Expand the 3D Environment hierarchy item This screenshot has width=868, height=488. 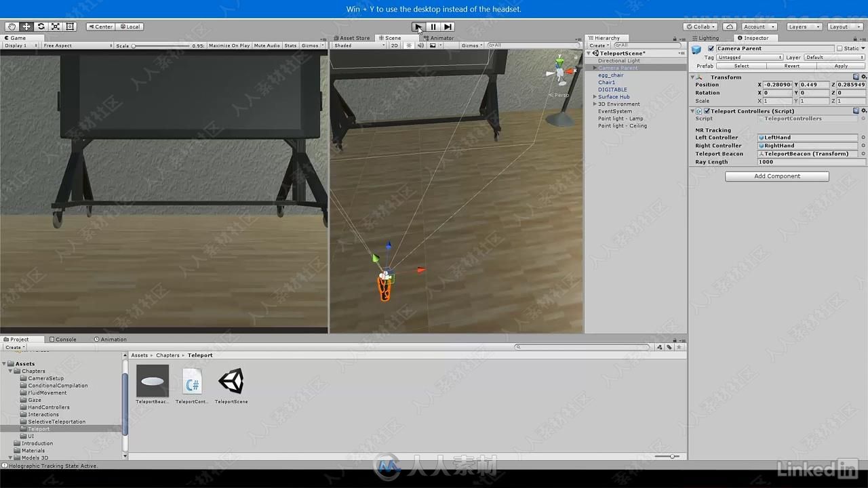(x=595, y=104)
